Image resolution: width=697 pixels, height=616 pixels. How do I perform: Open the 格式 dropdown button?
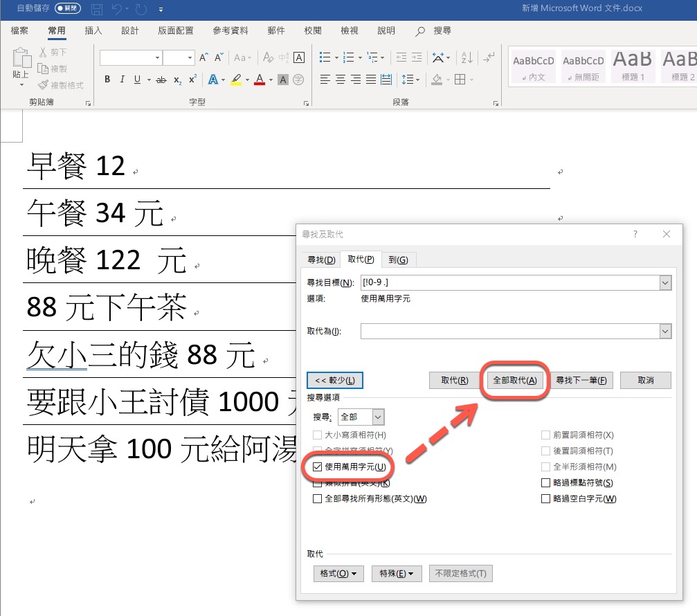click(x=338, y=574)
